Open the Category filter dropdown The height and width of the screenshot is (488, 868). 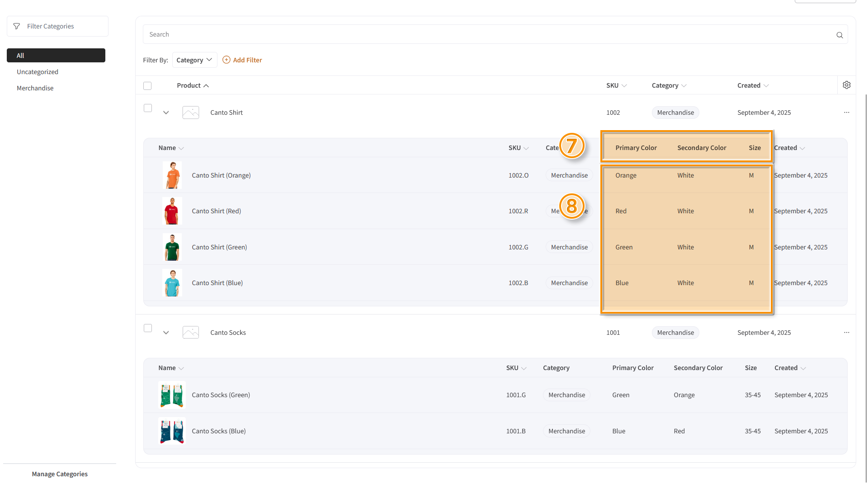(194, 60)
